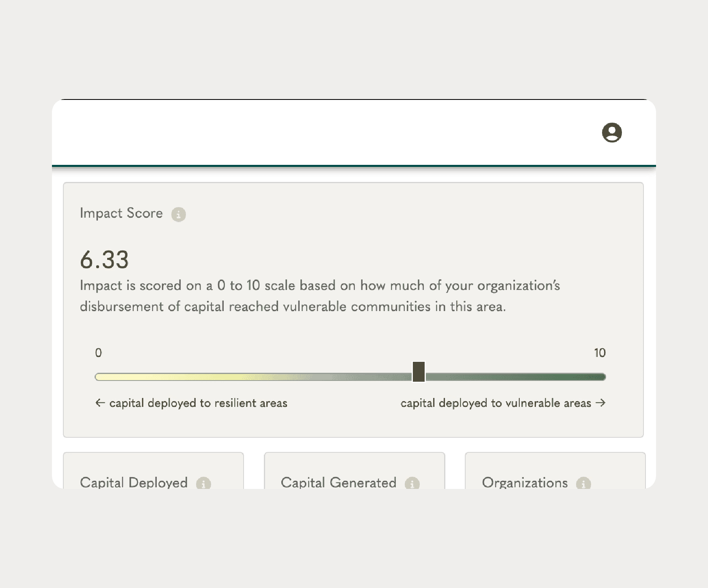Click the yellow-to-green gradient score bar
The width and height of the screenshot is (708, 588).
tap(350, 377)
